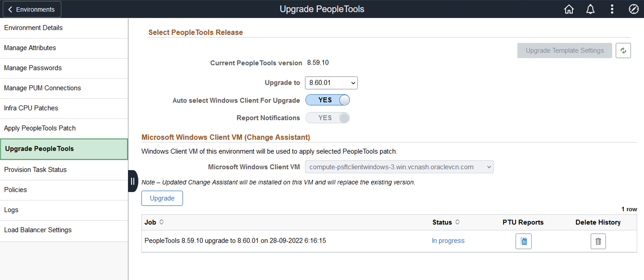The width and height of the screenshot is (644, 280).
Task: Collapse the left navigation panel handle
Action: (x=133, y=181)
